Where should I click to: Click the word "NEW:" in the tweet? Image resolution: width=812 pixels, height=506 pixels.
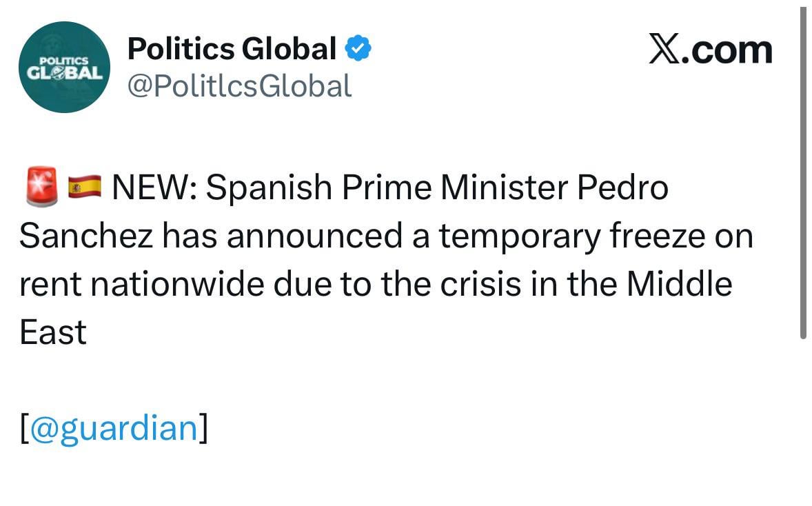click(x=153, y=188)
